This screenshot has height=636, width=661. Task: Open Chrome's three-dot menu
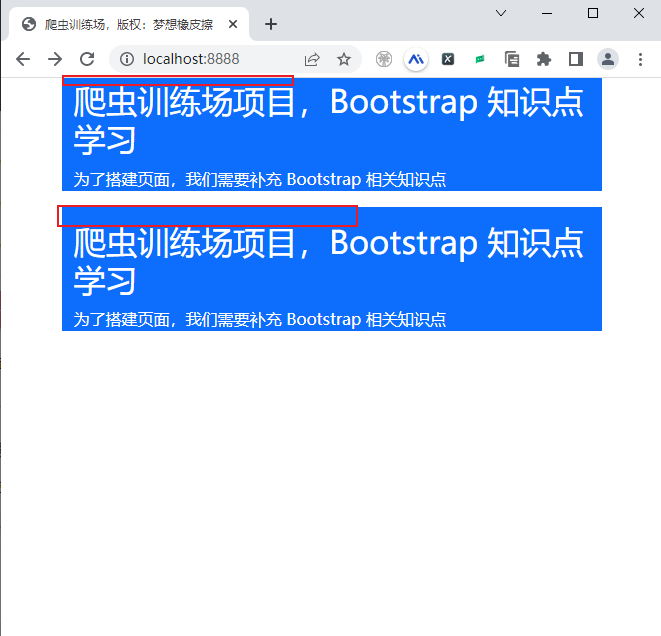coord(640,59)
